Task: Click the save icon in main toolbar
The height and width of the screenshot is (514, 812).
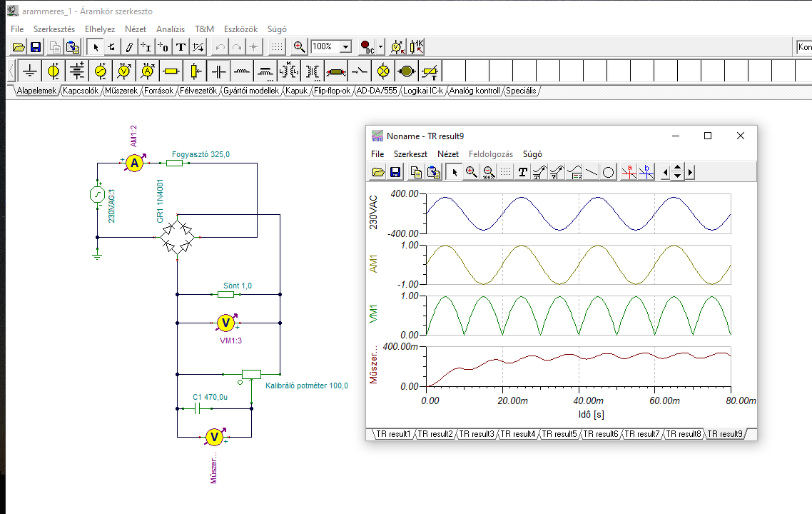Action: pyautogui.click(x=35, y=47)
